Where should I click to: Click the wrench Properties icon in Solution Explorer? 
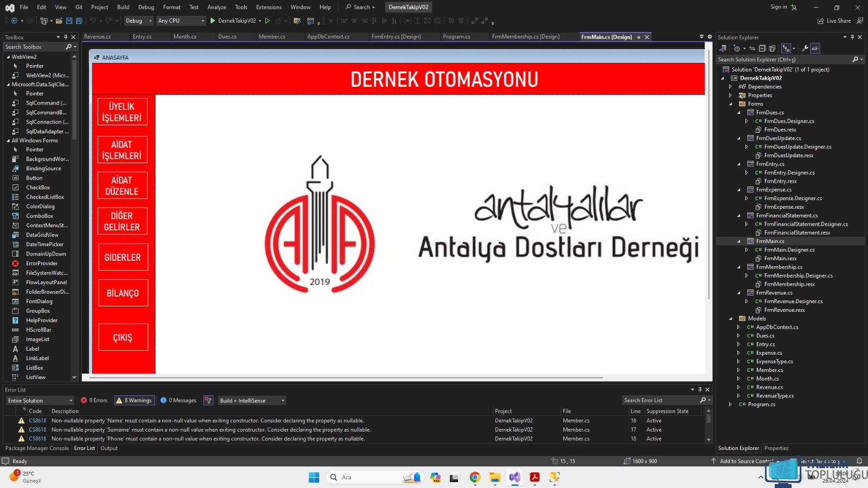(805, 48)
